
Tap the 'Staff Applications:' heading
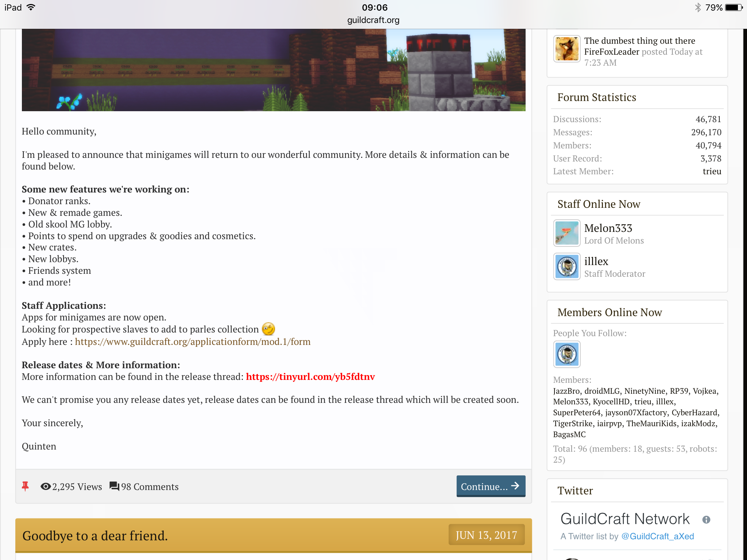[64, 306]
